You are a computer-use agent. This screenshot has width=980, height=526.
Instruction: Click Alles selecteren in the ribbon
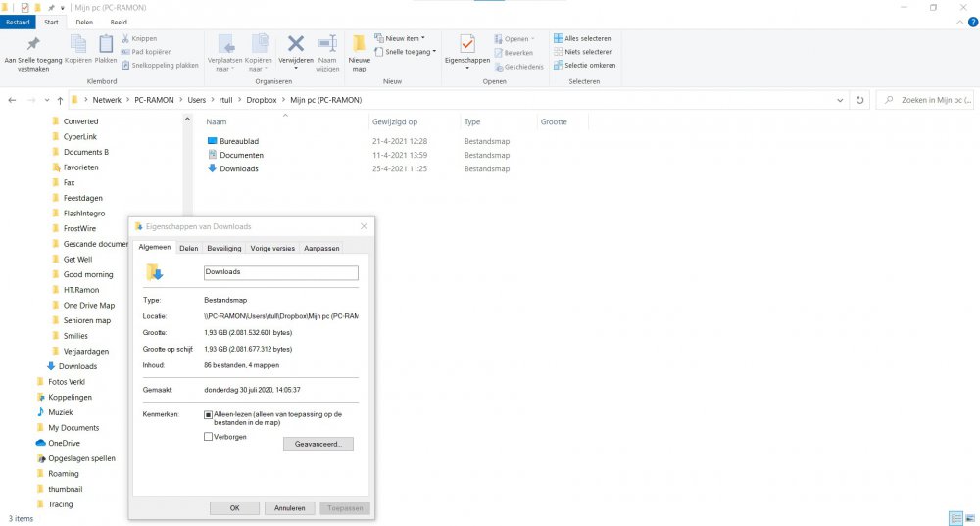pyautogui.click(x=583, y=38)
